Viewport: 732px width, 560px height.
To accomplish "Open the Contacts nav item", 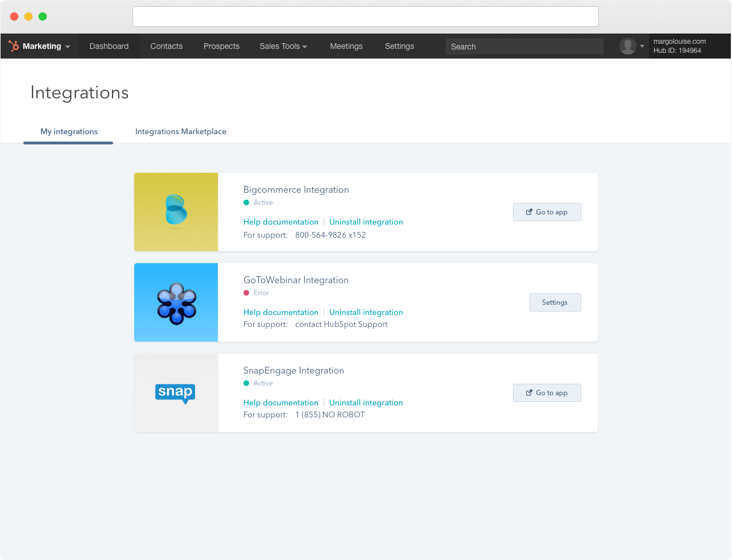I will (x=166, y=46).
